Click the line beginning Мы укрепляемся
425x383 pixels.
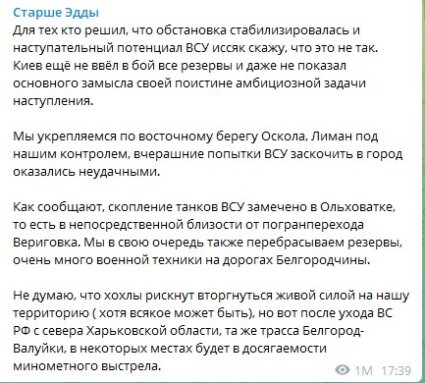pyautogui.click(x=195, y=137)
